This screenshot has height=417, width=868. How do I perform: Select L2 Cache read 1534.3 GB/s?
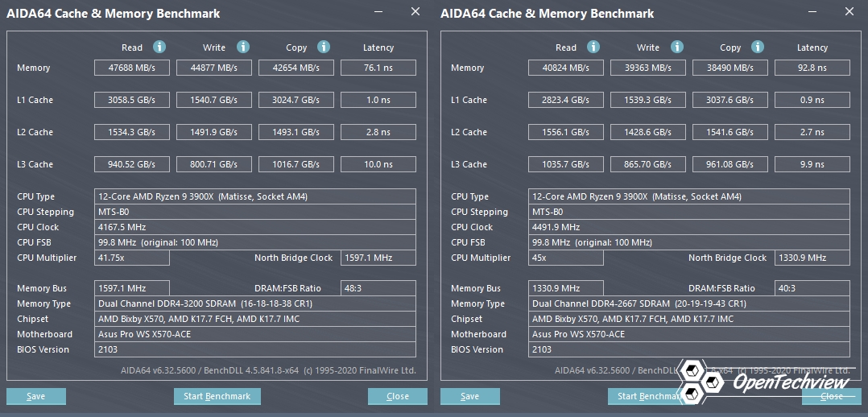(131, 132)
